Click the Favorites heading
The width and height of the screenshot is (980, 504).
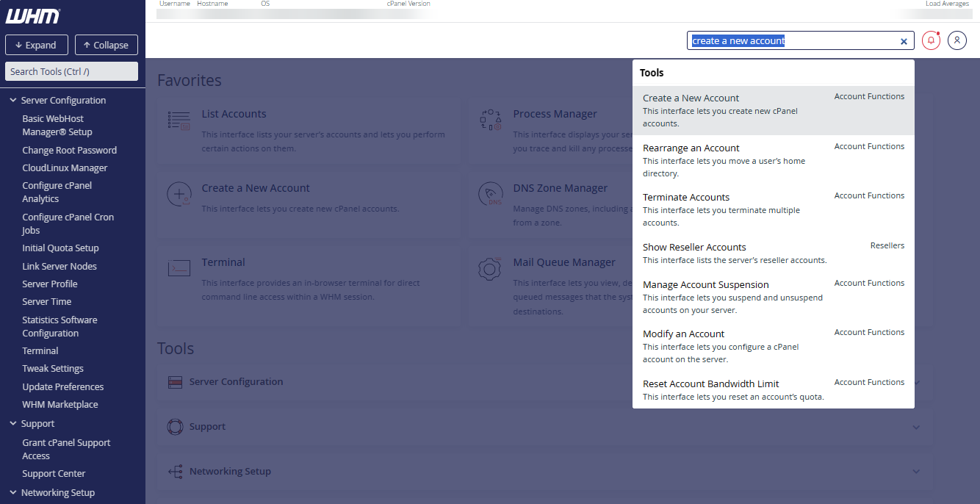[190, 80]
